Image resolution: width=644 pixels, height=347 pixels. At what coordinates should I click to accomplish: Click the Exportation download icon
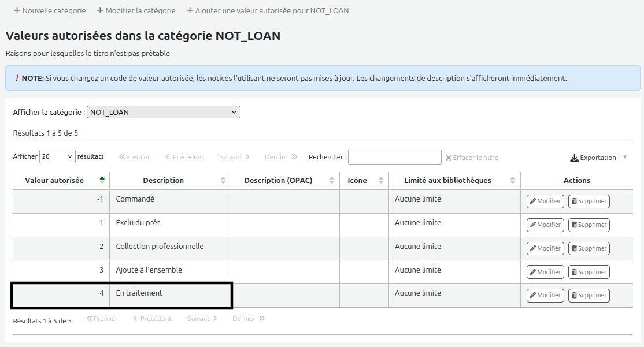coord(574,158)
